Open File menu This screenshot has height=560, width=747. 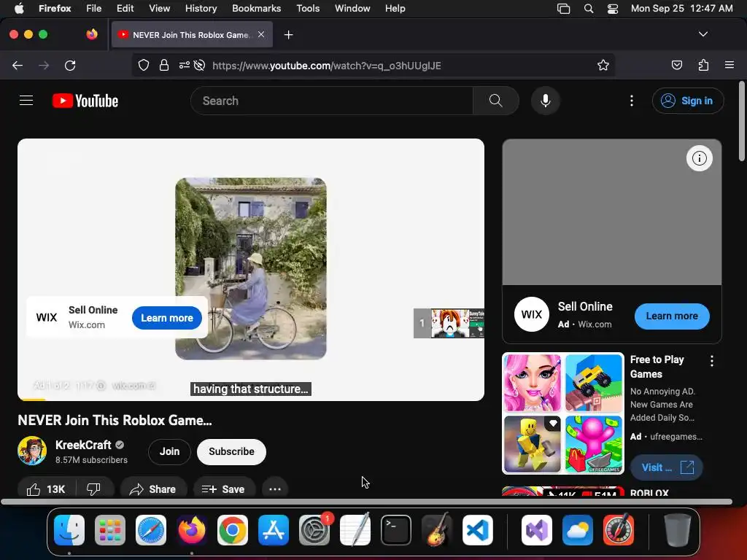click(94, 8)
